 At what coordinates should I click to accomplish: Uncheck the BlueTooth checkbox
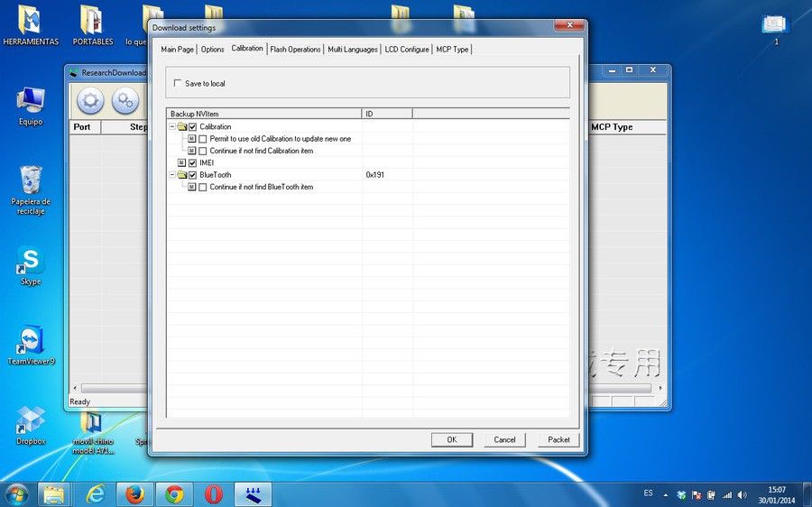193,175
